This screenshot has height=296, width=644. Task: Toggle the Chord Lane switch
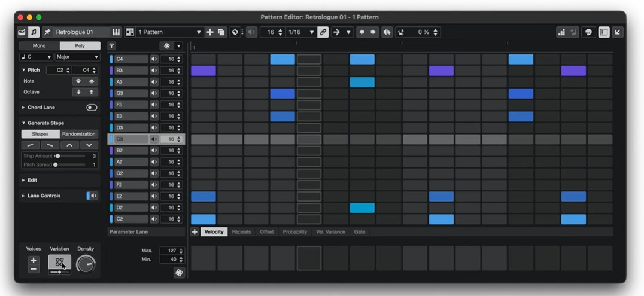(x=92, y=108)
